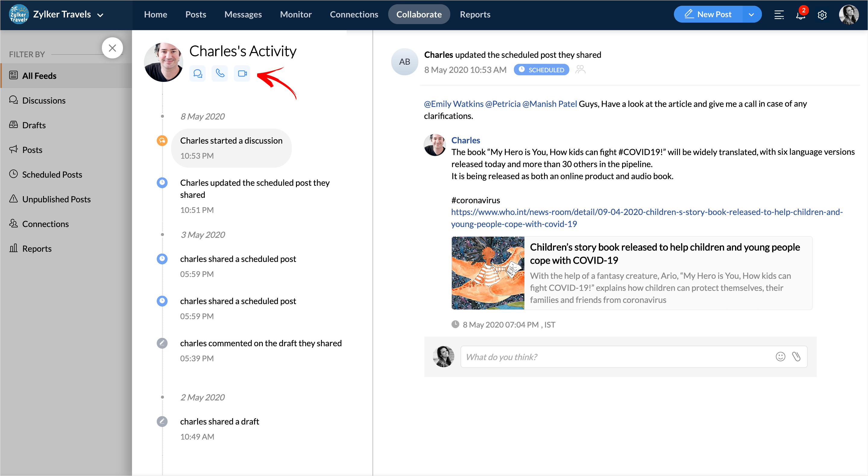The image size is (868, 476).
Task: Start a chat with Charles
Action: point(197,73)
